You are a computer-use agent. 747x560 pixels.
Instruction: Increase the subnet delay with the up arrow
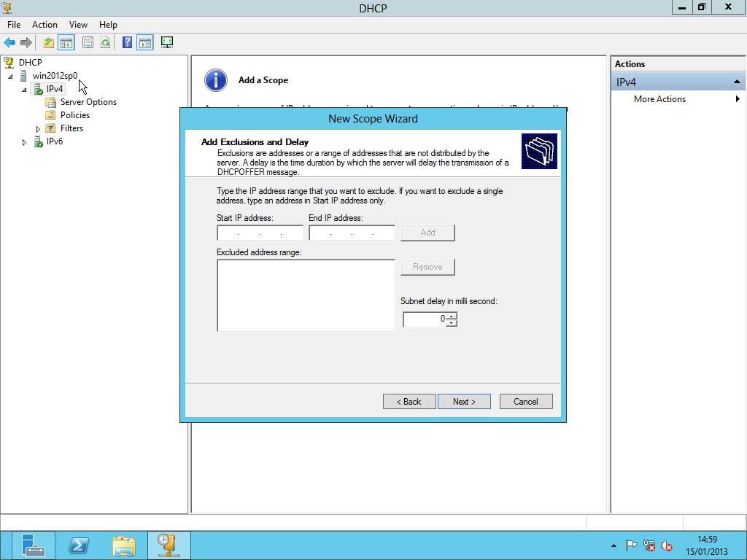coord(452,316)
